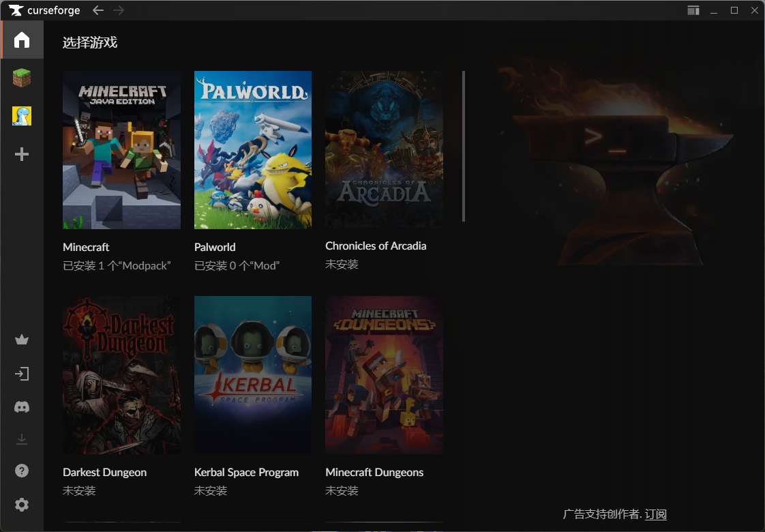Image resolution: width=765 pixels, height=532 pixels.
Task: Click the Minecraft title text
Action: click(86, 247)
